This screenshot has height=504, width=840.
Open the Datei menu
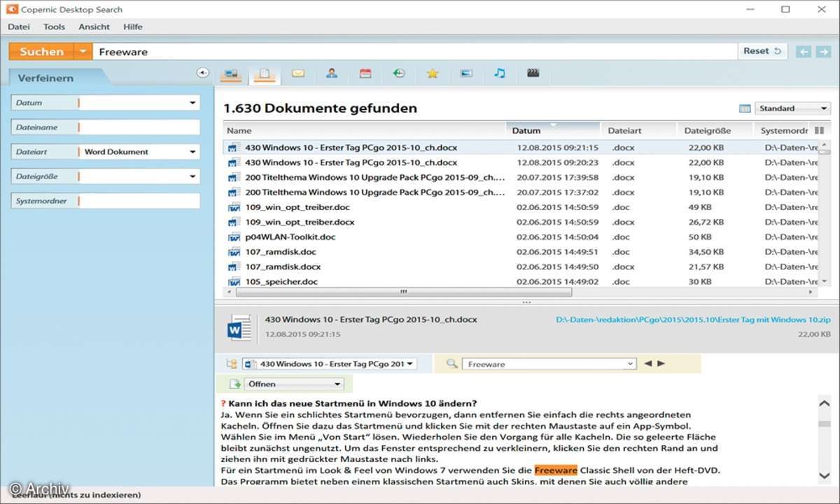click(x=19, y=27)
